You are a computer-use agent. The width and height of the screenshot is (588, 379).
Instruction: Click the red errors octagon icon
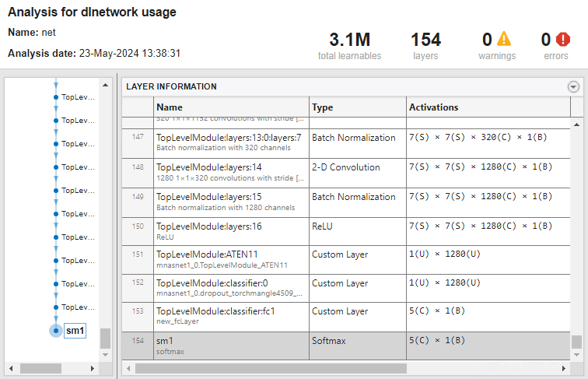(x=562, y=39)
